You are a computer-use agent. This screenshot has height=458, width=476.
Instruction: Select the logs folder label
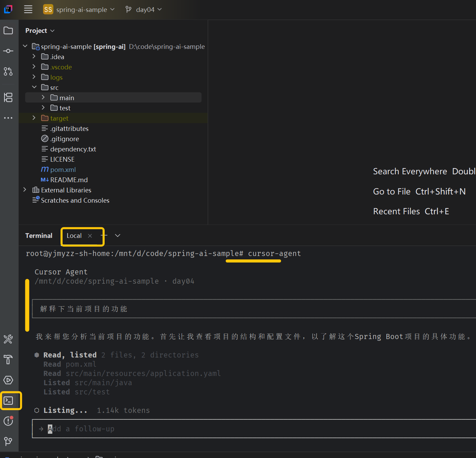56,77
